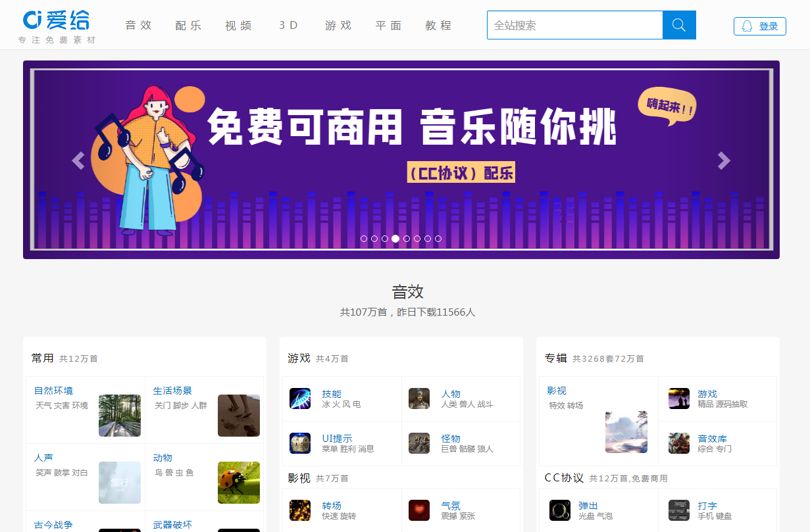Screen dimensions: 810x532
Task: Open the 游戏 navigation menu
Action: coord(339,26)
